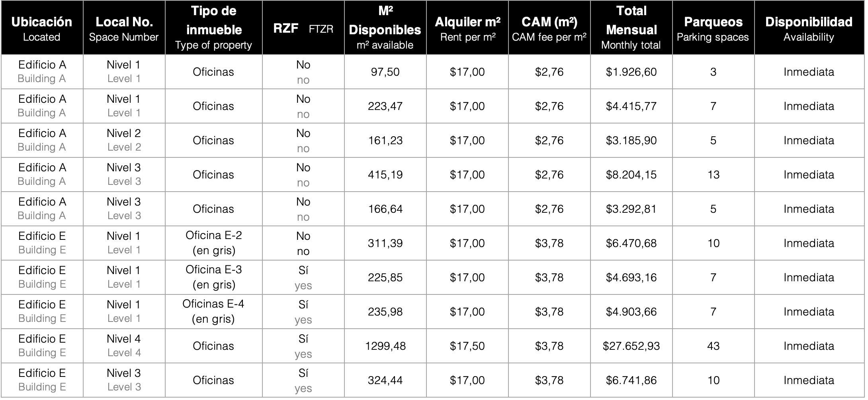This screenshot has width=868, height=400.
Task: Select the $8.204,15 monthly total cell
Action: 631,175
